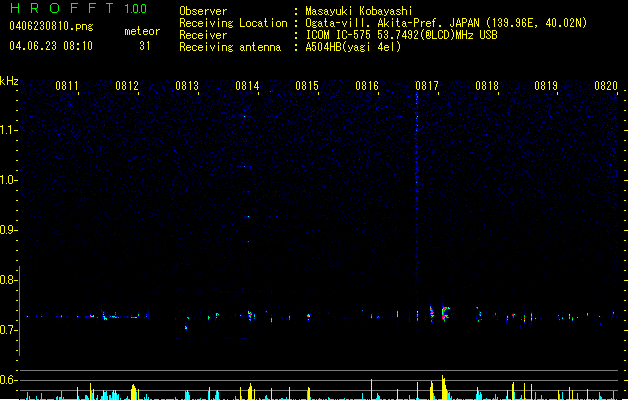Viewport: 629px width, 400px height.
Task: Click the observer name Masayuki Kobayashi
Action: [x=359, y=11]
